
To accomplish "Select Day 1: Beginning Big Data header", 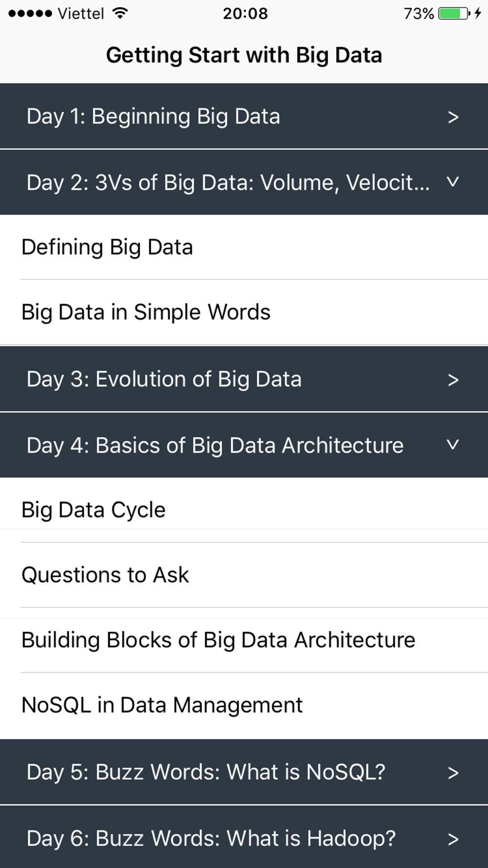I will click(x=244, y=116).
